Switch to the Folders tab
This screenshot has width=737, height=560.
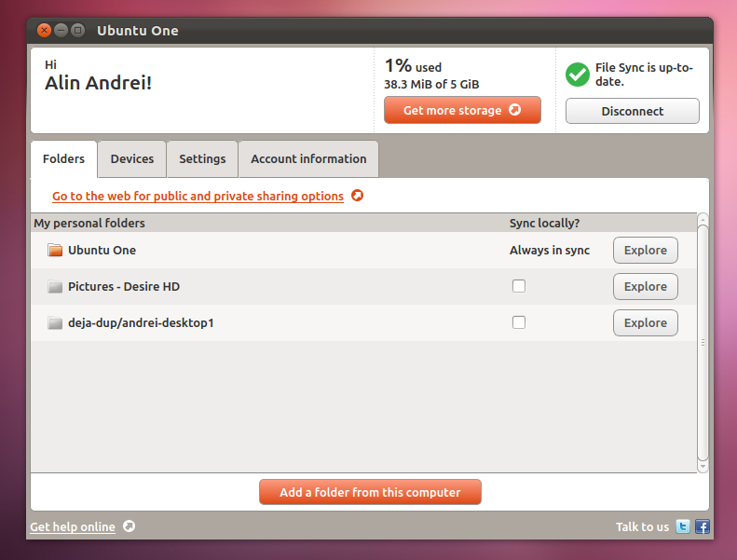64,159
